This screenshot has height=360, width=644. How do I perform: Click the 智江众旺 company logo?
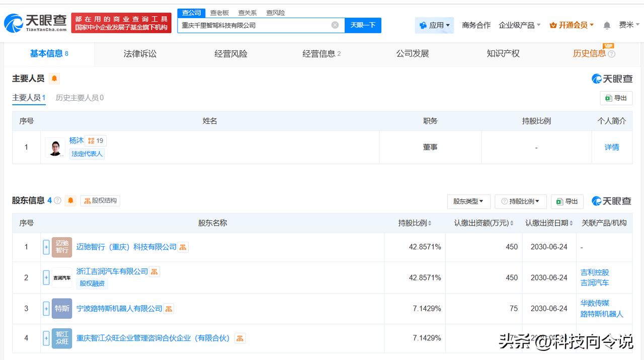click(62, 338)
